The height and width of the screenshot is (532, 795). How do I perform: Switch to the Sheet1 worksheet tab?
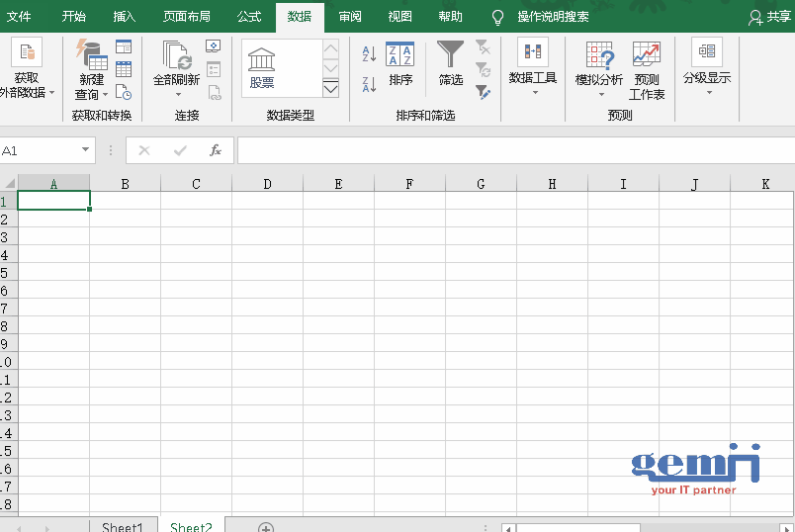[x=123, y=527]
